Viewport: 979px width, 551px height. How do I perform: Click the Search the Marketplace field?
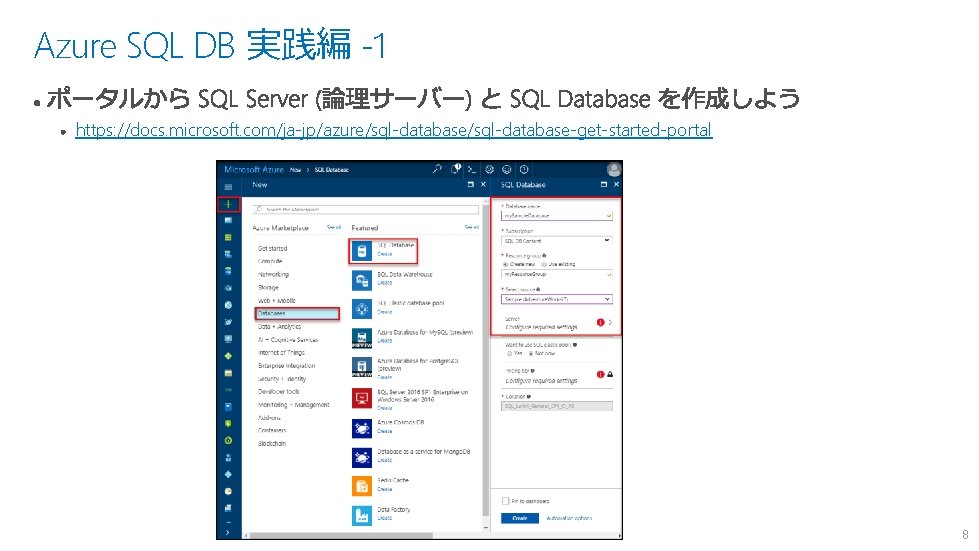point(366,210)
